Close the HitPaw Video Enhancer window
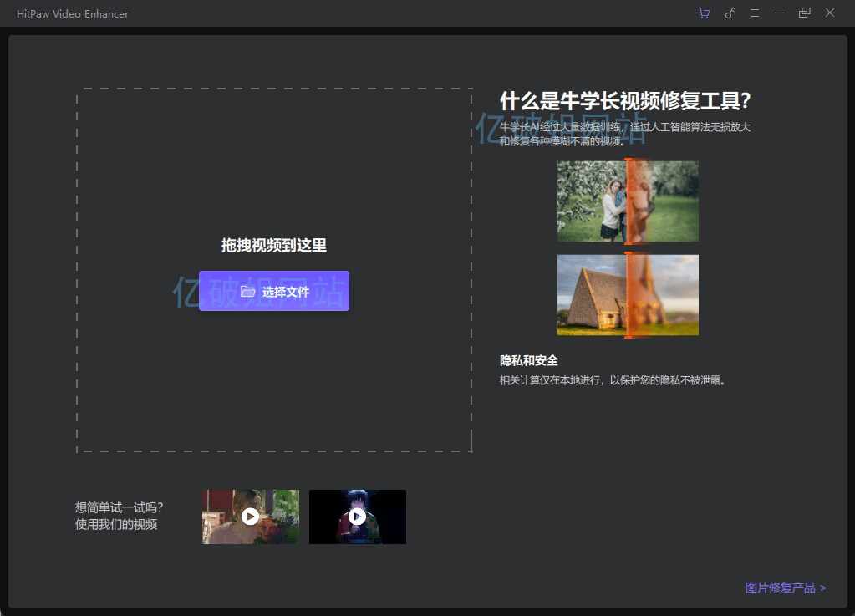Image resolution: width=855 pixels, height=616 pixels. point(830,13)
